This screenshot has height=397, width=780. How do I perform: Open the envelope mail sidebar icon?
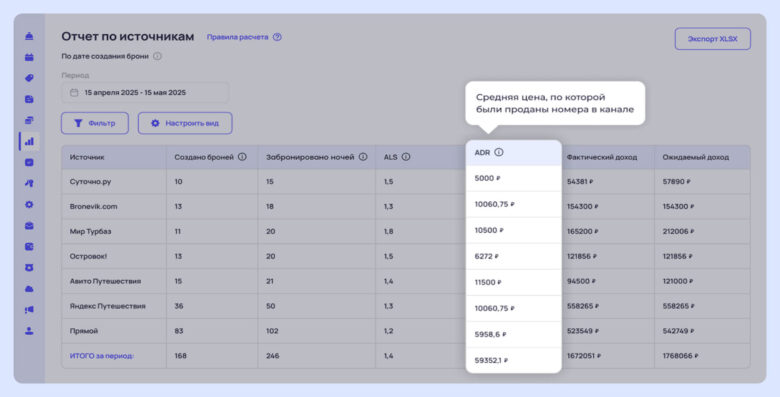29,225
